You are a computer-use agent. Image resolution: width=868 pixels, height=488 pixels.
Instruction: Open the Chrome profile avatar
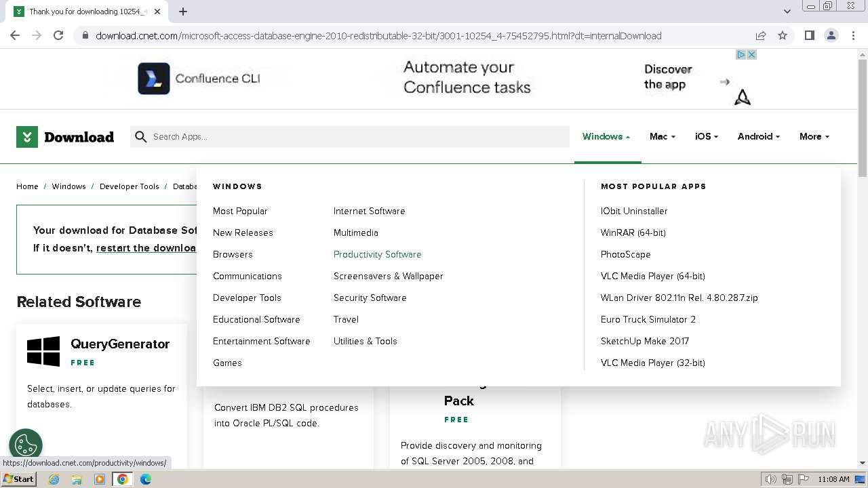tap(831, 35)
